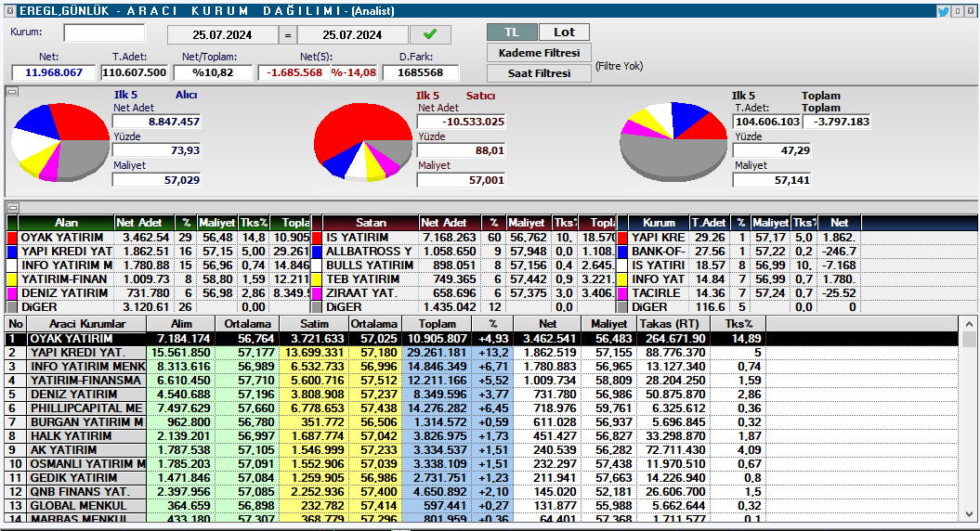The width and height of the screenshot is (980, 531).
Task: Sort by the Satim column header
Action: (x=314, y=324)
